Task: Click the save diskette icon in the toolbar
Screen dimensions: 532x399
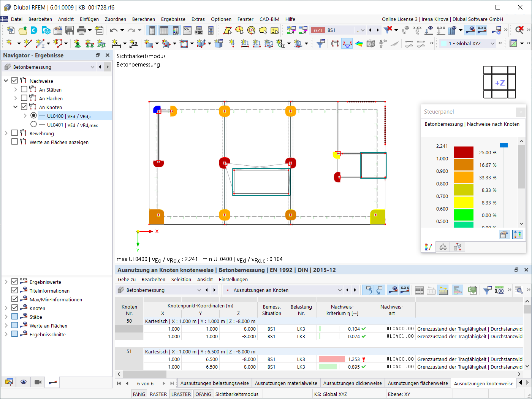Action: (x=70, y=30)
